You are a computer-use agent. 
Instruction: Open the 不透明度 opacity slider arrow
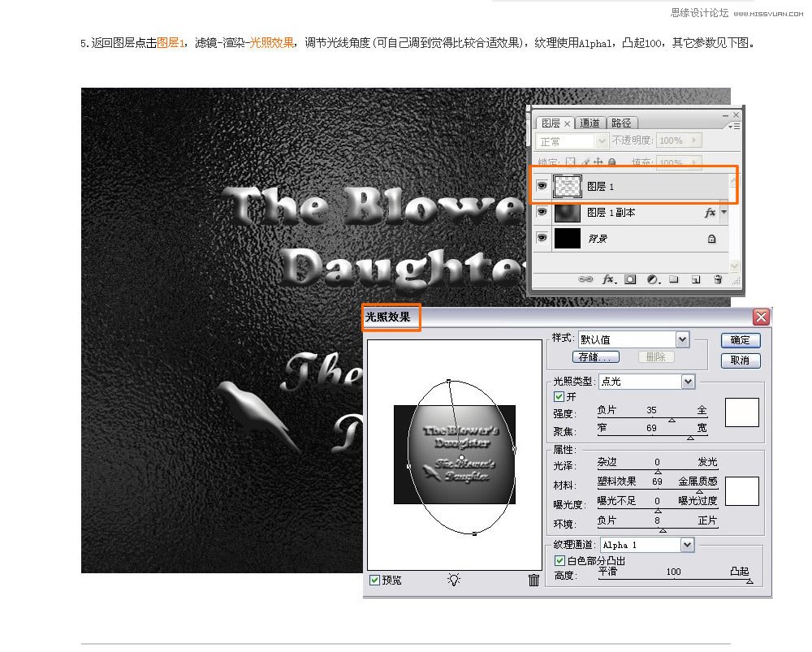pyautogui.click(x=694, y=140)
